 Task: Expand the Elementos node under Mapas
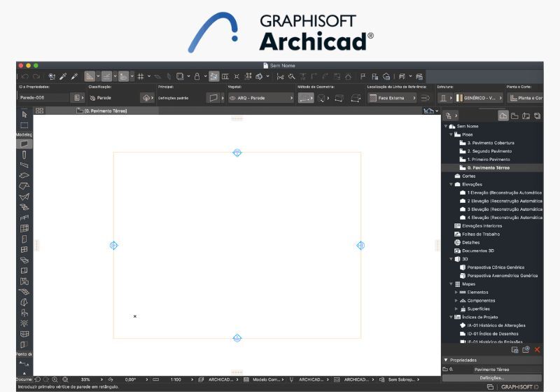click(x=456, y=292)
